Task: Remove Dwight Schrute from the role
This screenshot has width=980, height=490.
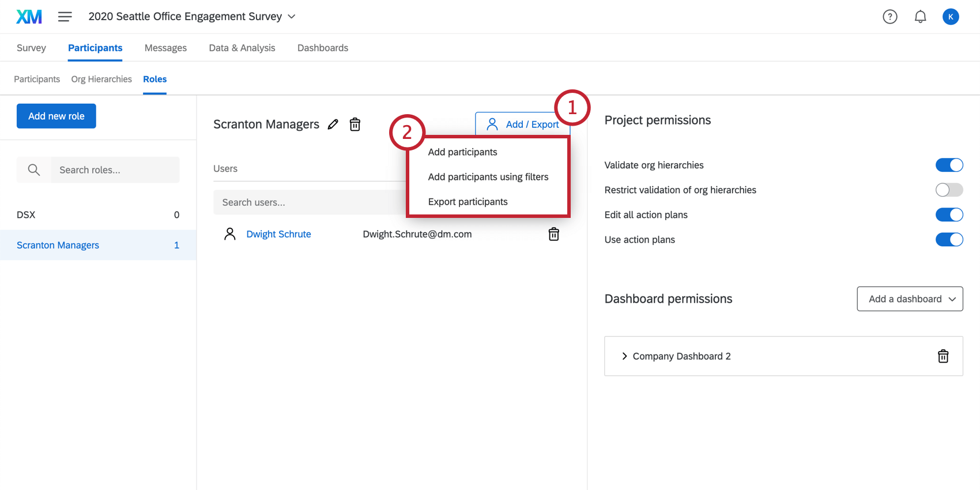Action: [553, 234]
